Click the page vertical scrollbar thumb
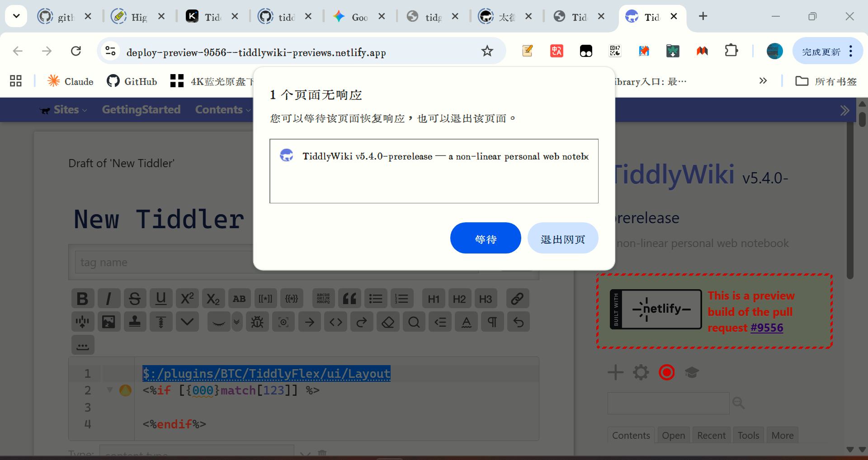This screenshot has height=460, width=868. pyautogui.click(x=862, y=120)
